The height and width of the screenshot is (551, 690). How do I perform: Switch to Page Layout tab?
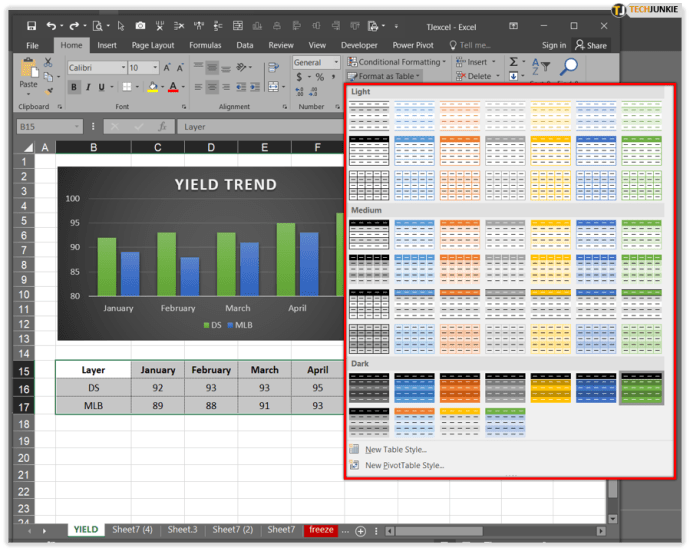click(153, 45)
